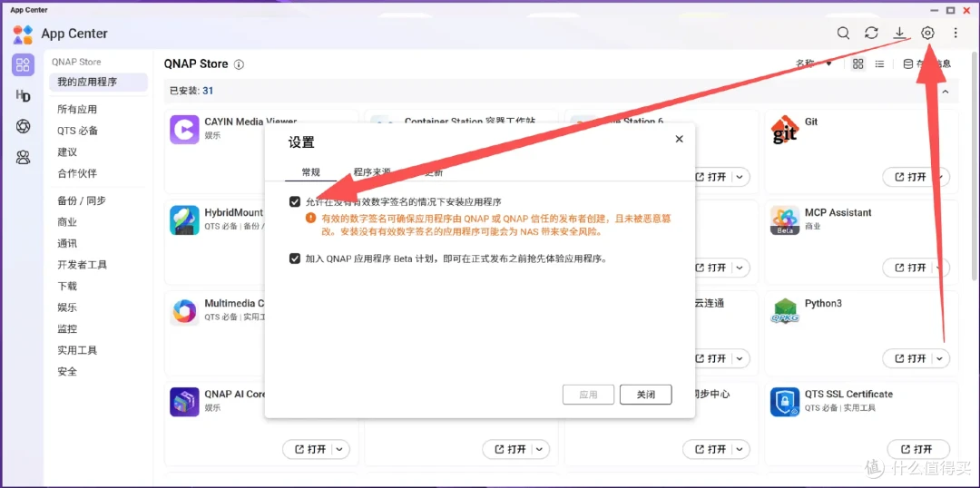Select the 常规 tab in settings dialog
The width and height of the screenshot is (980, 488).
310,172
